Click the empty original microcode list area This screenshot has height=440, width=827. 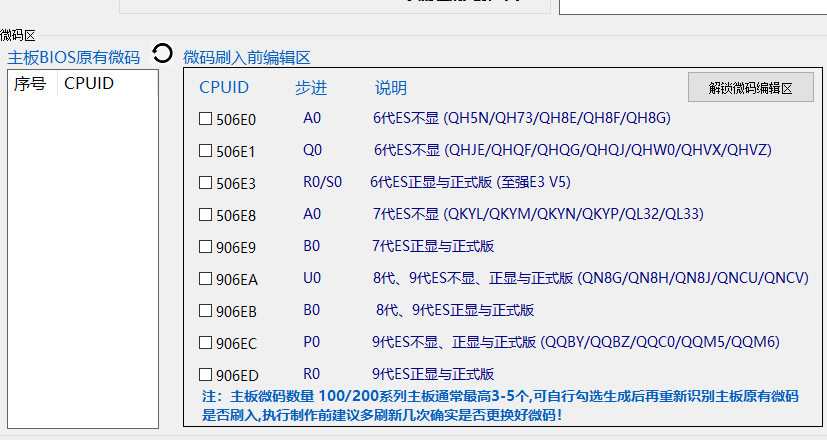pyautogui.click(x=82, y=260)
